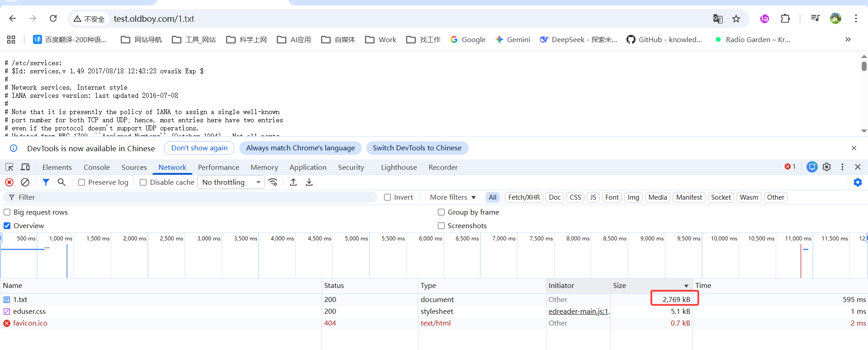Click the 不安全 site security indicator
This screenshot has height=350, width=868.
click(89, 19)
